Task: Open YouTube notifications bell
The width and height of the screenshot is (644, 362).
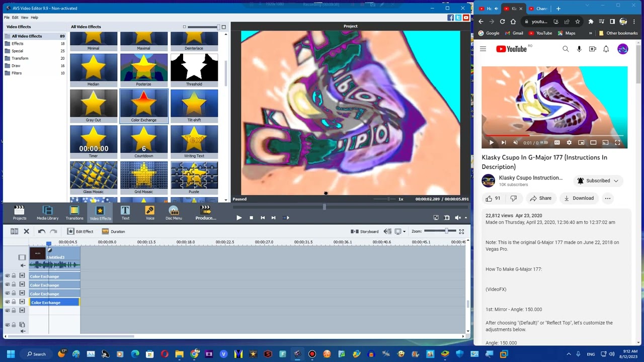Action: (x=606, y=49)
